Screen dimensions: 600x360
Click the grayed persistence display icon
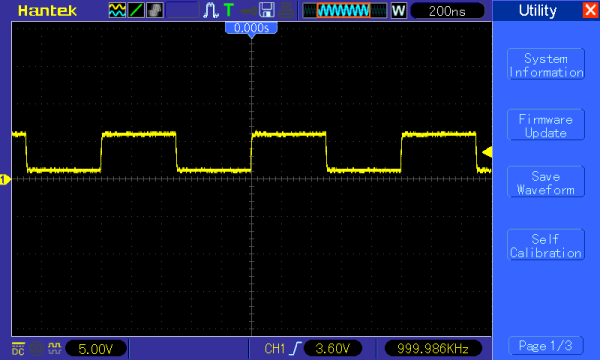pyautogui.click(x=155, y=10)
